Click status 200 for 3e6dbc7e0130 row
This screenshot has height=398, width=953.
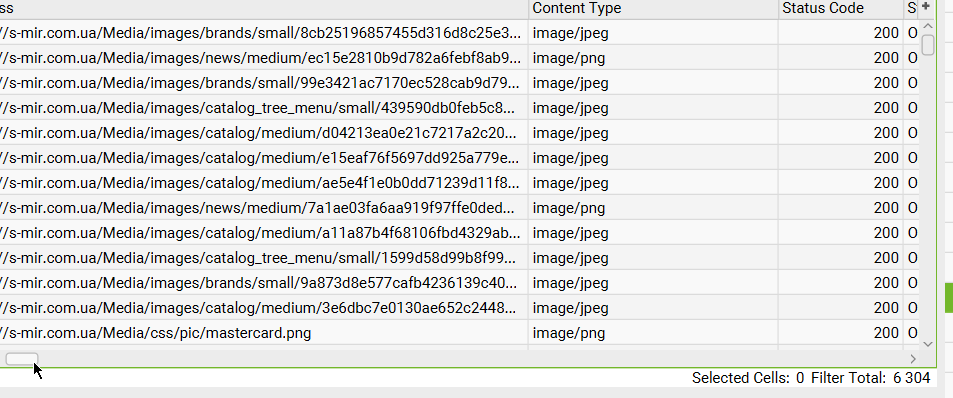(x=841, y=308)
